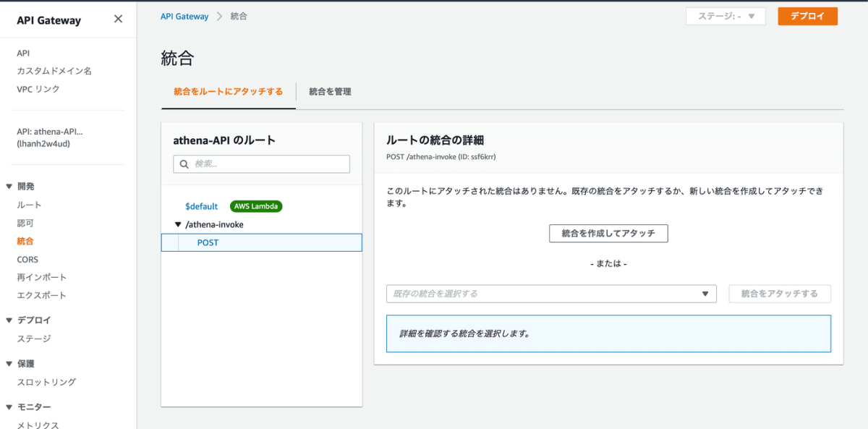Viewport: 868px width, 429px height.
Task: Click the orange デプロイ button
Action: click(x=807, y=16)
